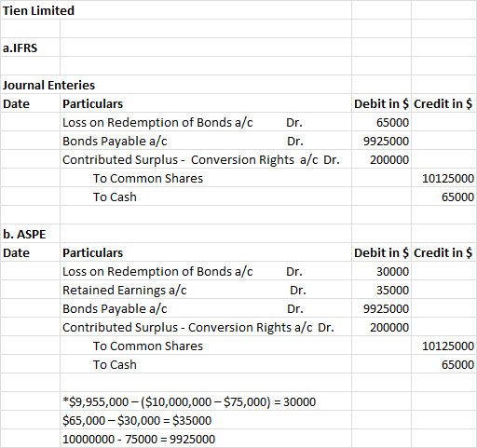Click 'Credit in $' header in ASPE table
The width and height of the screenshot is (477, 448).
(x=444, y=252)
